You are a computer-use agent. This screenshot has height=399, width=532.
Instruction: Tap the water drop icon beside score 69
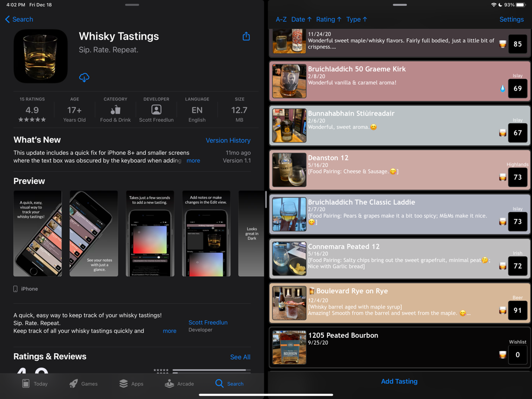pos(503,88)
